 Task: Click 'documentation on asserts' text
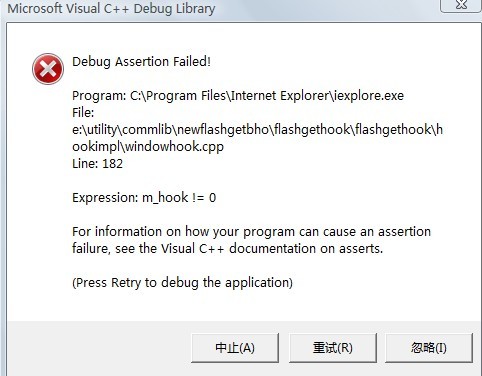click(x=306, y=249)
